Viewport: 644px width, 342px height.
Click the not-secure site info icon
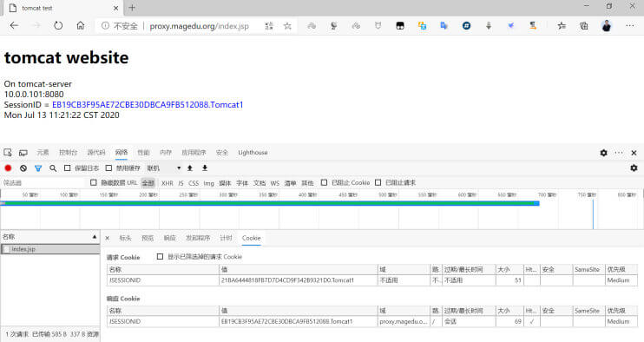point(106,26)
